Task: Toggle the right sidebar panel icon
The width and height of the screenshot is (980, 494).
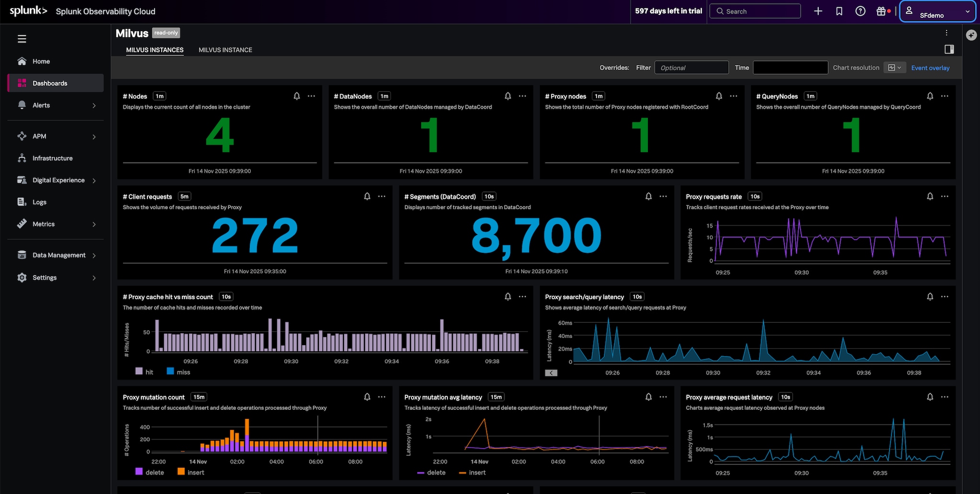Action: pyautogui.click(x=949, y=49)
